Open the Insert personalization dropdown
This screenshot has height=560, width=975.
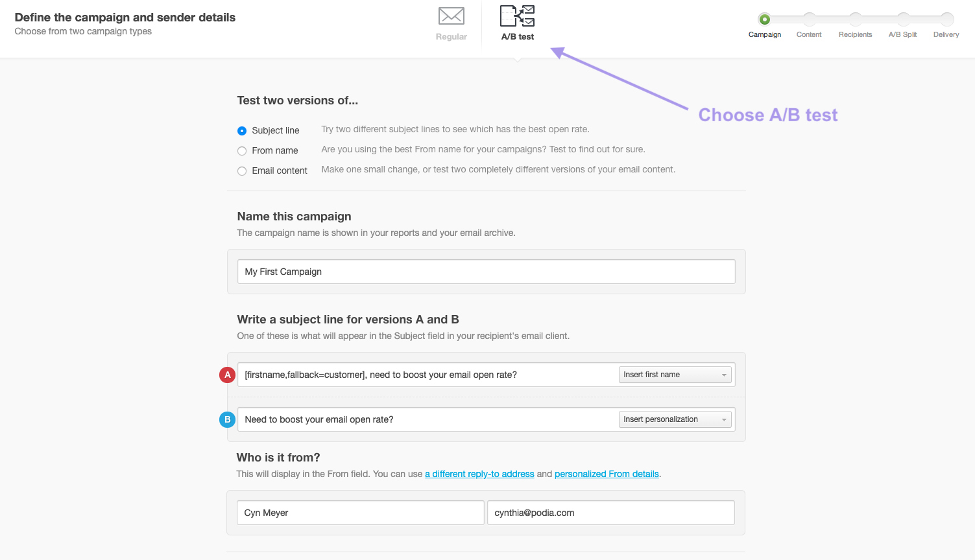675,419
